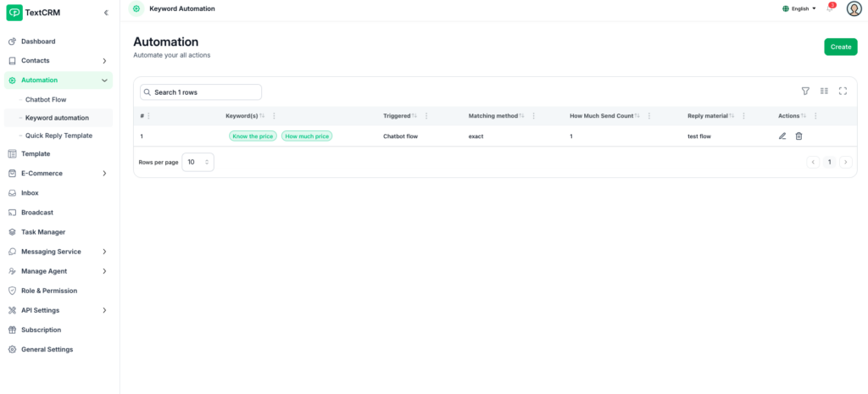
Task: Expand the API Settings submenu chevron
Action: coord(104,310)
